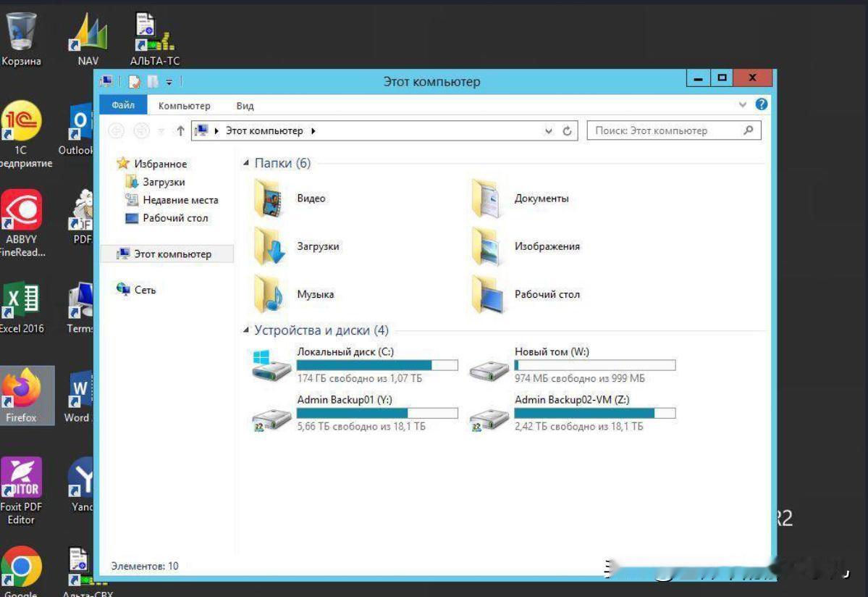Select Недавние места in the navigation pane
868x597 pixels.
(172, 200)
